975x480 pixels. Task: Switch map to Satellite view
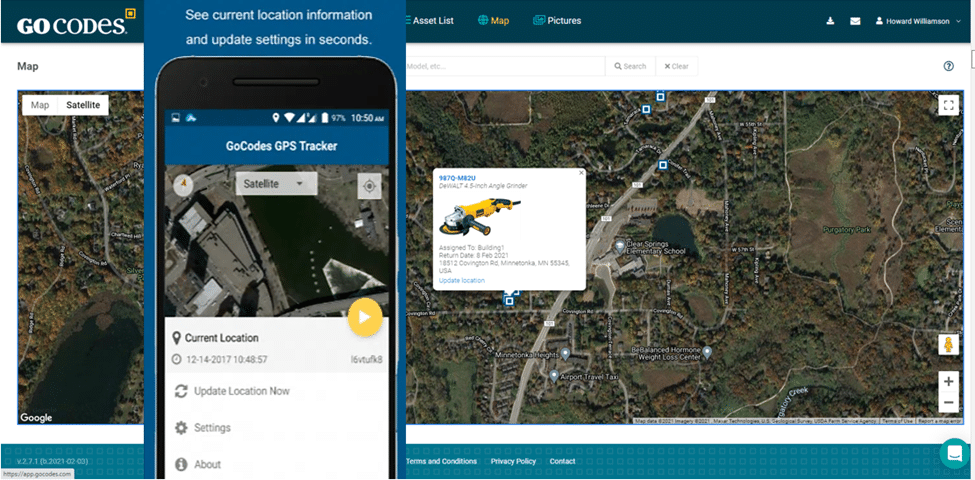[x=83, y=105]
